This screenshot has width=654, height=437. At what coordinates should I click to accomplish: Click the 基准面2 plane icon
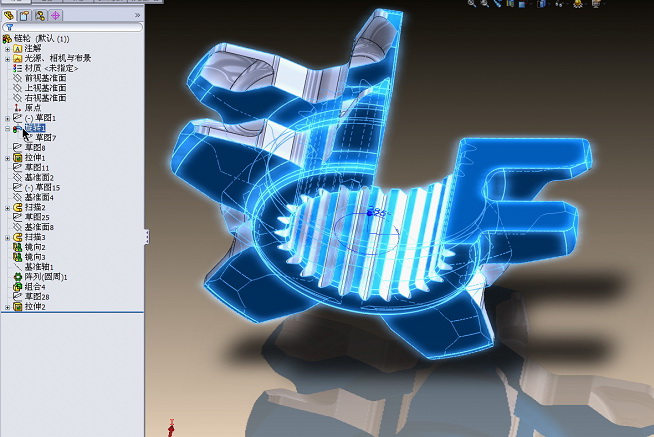coord(17,178)
